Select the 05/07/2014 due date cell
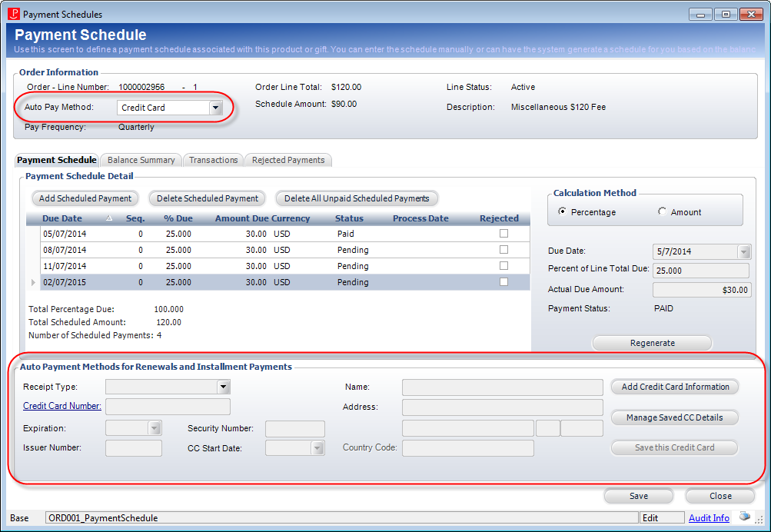Viewport: 771px width, 532px height. pos(65,234)
